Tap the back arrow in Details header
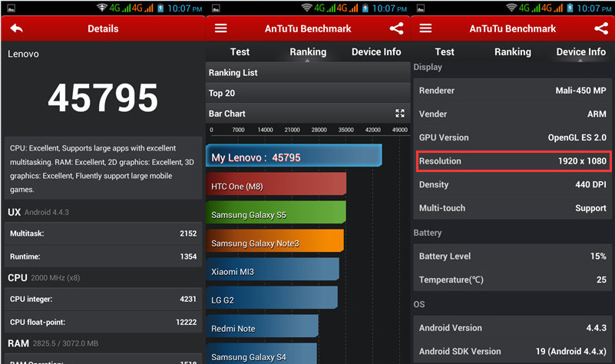Image resolution: width=615 pixels, height=364 pixels. pos(17,28)
